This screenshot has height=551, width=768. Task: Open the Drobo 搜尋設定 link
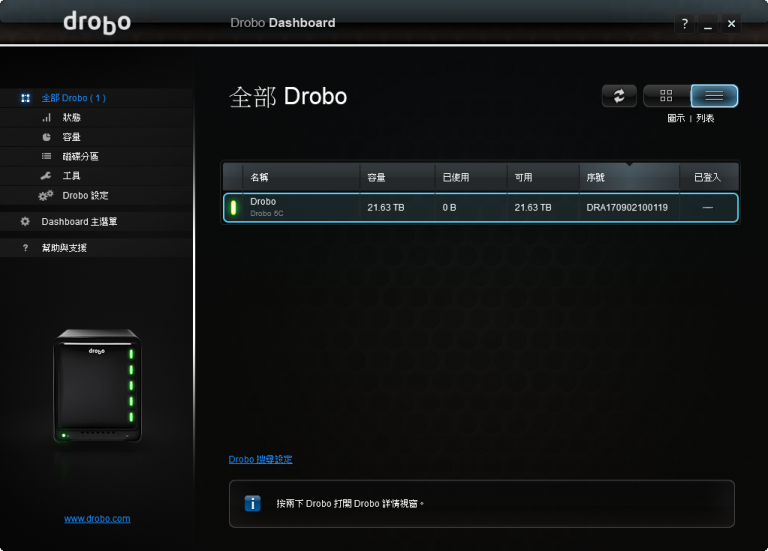[x=261, y=459]
